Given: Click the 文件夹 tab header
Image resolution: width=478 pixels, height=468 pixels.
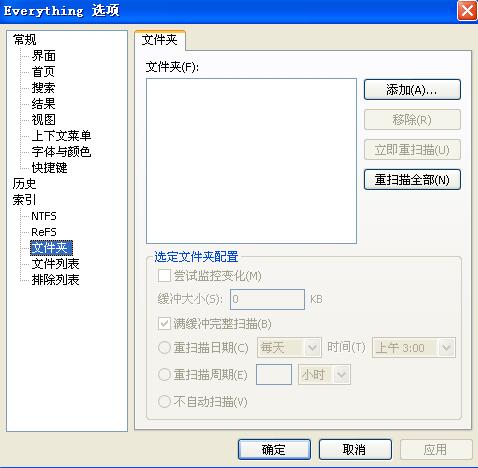Looking at the screenshot, I should coord(160,40).
